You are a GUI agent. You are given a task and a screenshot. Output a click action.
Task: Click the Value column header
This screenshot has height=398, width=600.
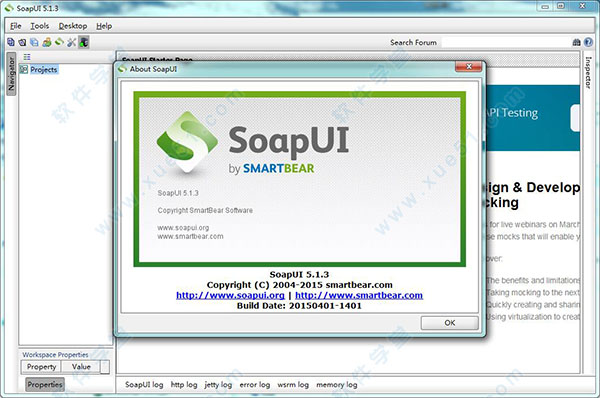(81, 367)
